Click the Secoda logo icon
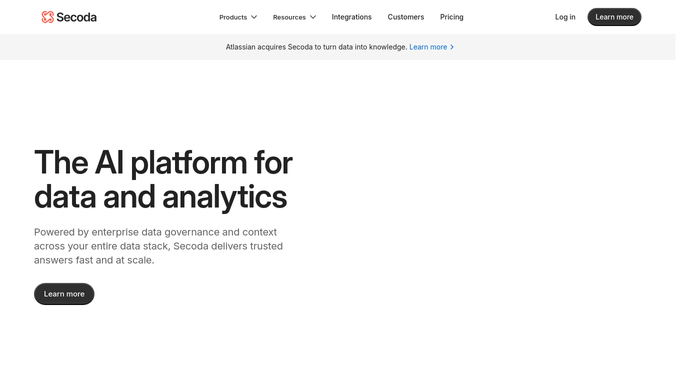Screen dimensions: 683x384 (x=47, y=17)
